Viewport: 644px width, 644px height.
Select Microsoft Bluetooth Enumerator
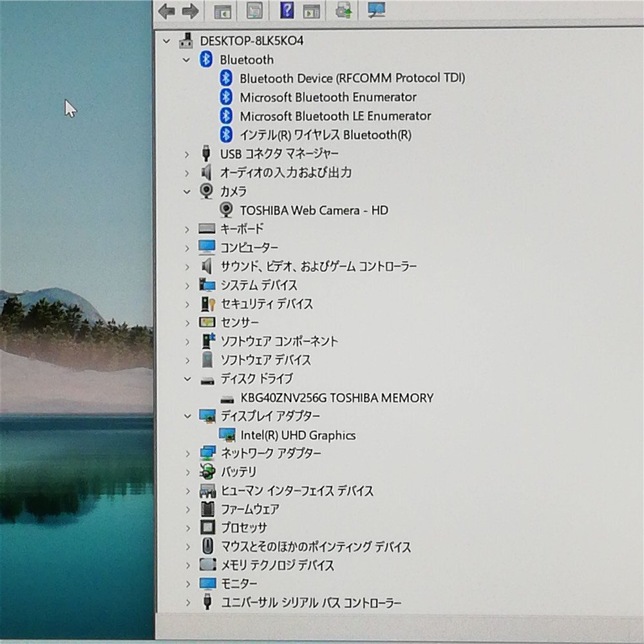(328, 97)
